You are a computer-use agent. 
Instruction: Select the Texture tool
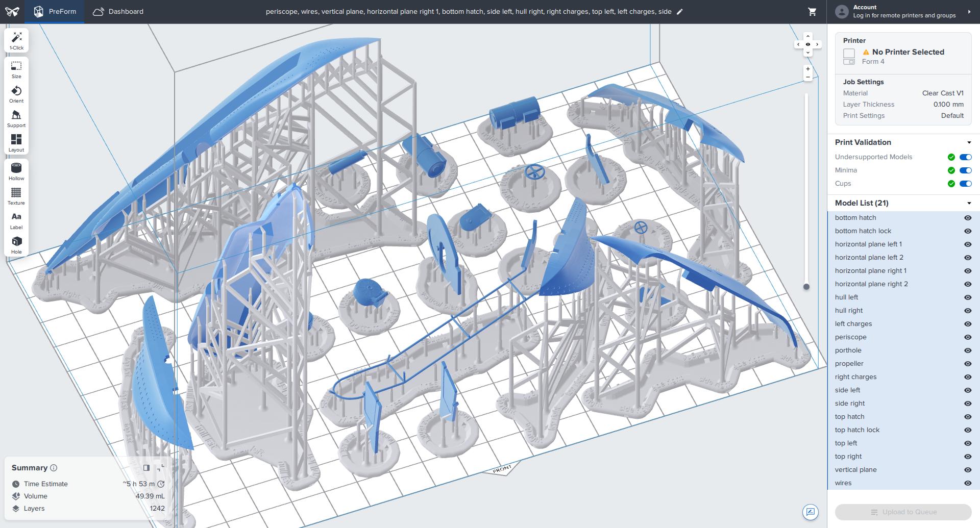[x=16, y=196]
